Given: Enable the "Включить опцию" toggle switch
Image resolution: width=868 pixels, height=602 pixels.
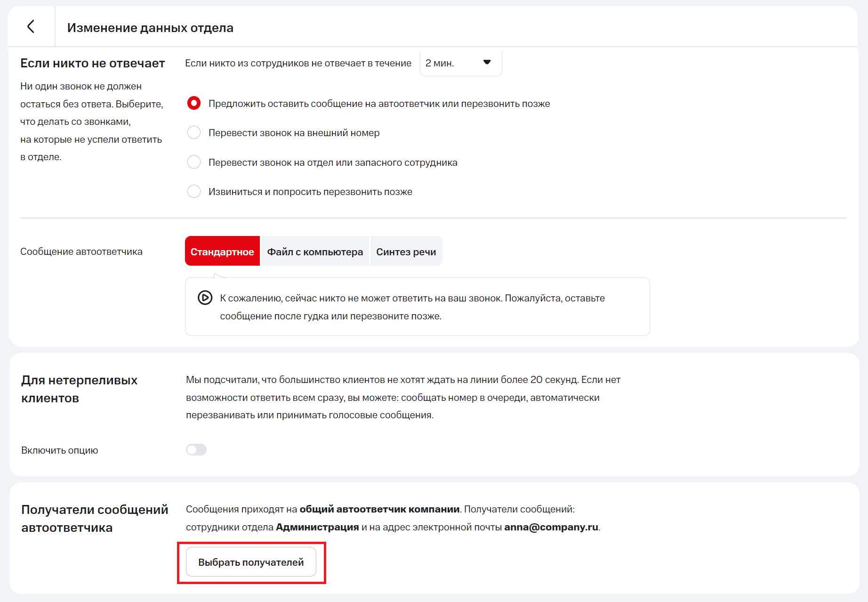Looking at the screenshot, I should [x=196, y=450].
